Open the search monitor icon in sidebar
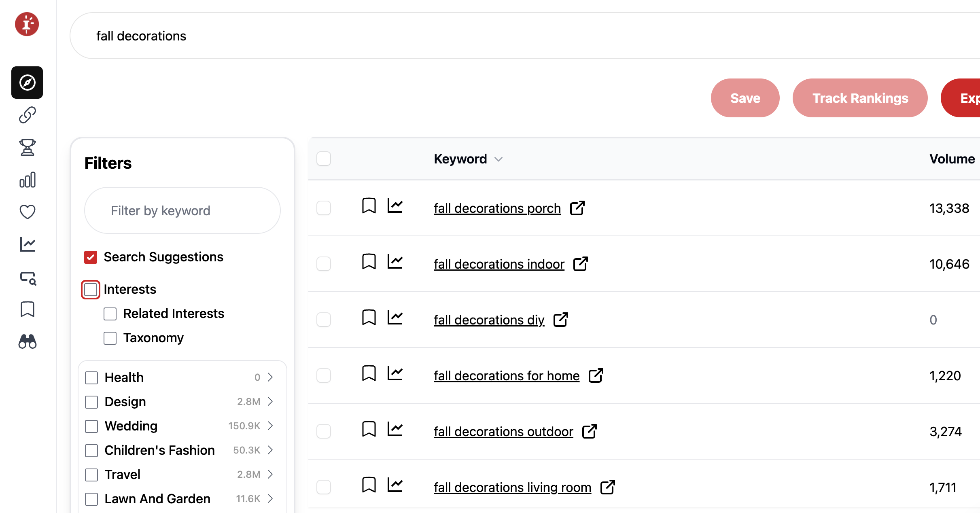 pyautogui.click(x=28, y=278)
